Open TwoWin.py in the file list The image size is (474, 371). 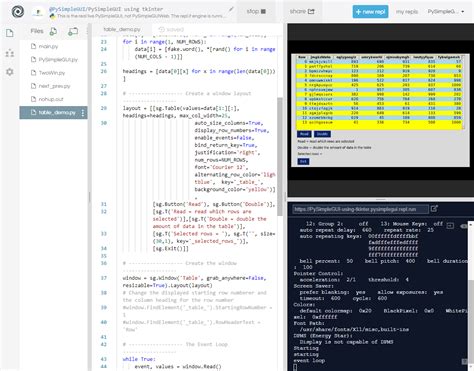pos(53,73)
